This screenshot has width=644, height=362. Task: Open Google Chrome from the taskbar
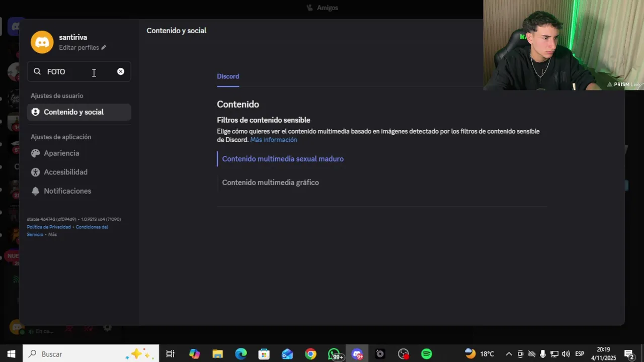coord(310,354)
